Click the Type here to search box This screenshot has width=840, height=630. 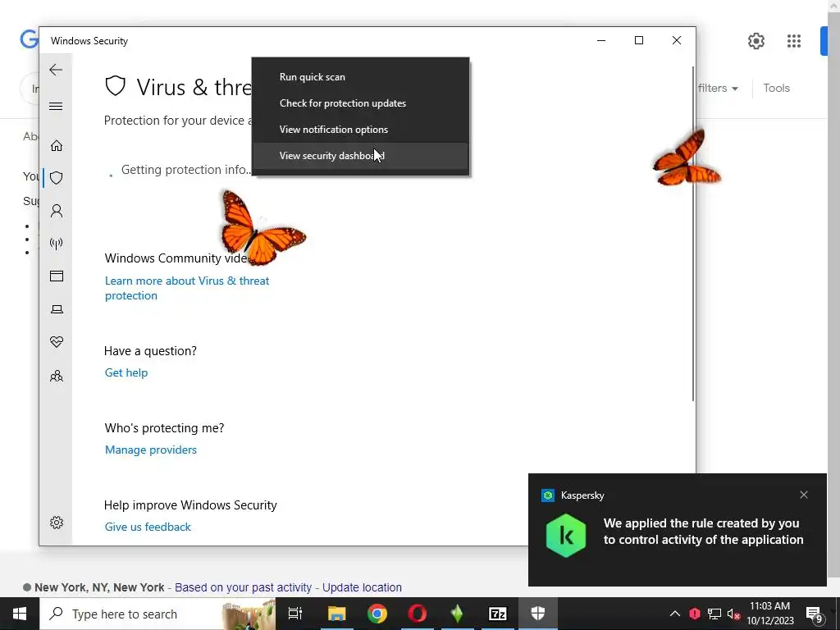tap(157, 614)
